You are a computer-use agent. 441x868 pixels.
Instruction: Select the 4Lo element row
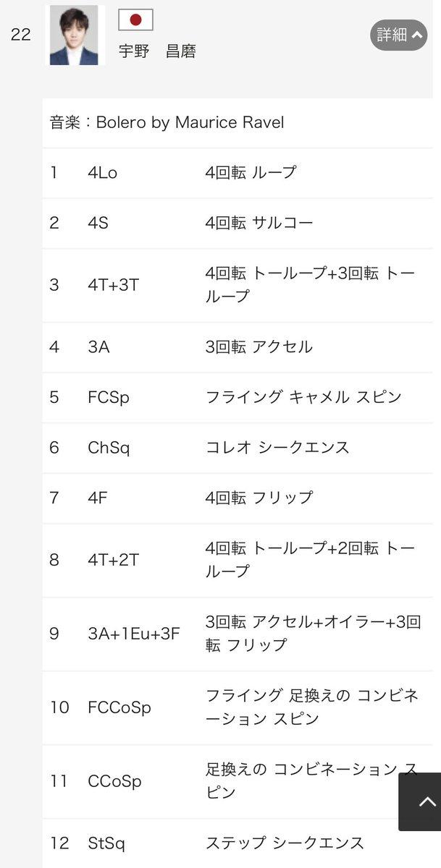(238, 173)
